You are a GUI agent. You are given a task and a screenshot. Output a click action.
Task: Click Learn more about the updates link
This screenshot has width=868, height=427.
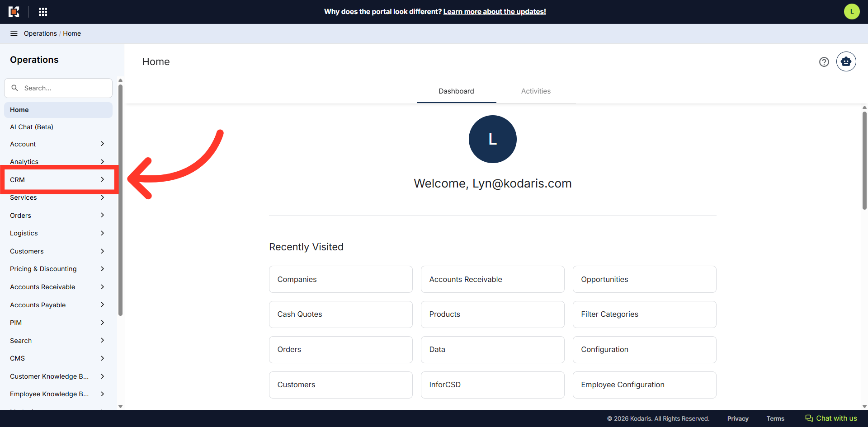pos(495,12)
